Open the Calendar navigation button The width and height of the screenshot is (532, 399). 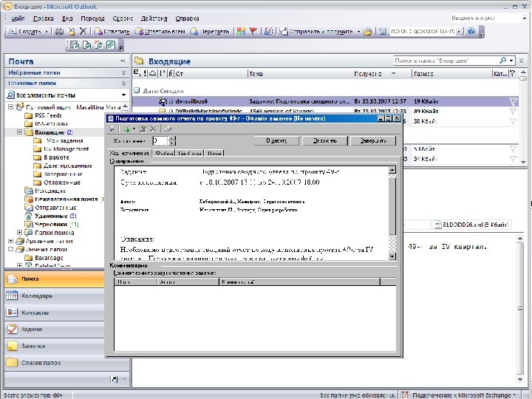pyautogui.click(x=54, y=296)
